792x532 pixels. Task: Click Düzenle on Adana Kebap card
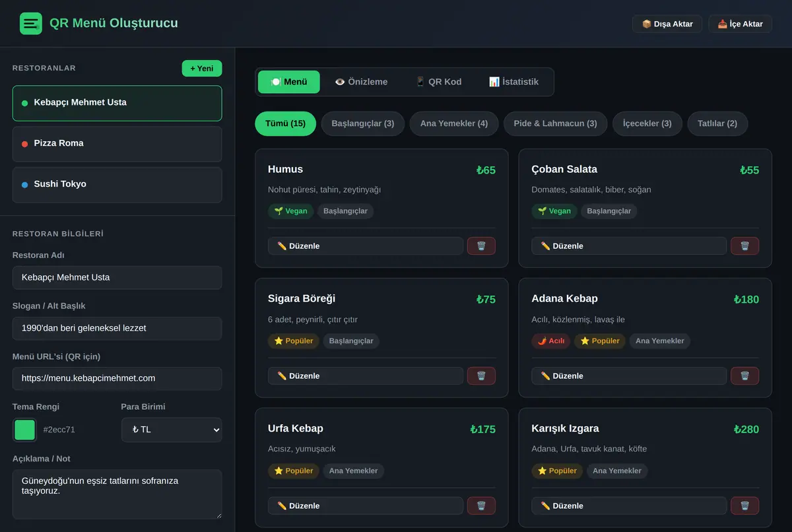629,376
